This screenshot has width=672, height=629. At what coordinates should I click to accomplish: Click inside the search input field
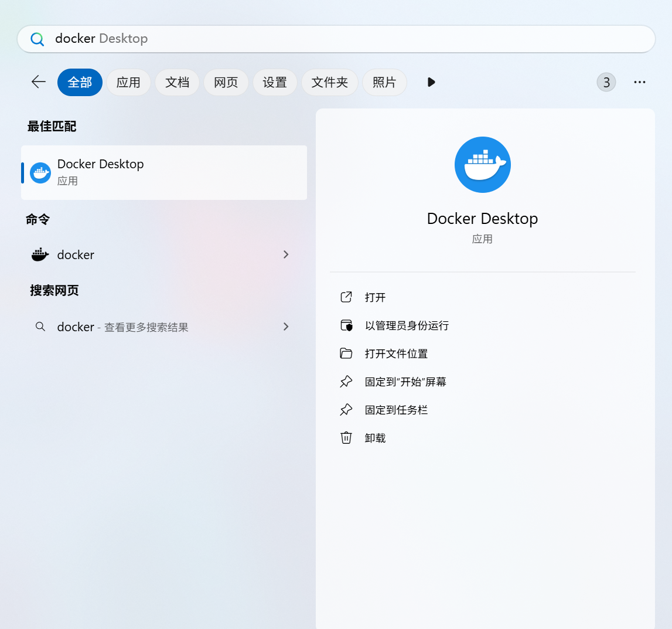tap(336, 39)
